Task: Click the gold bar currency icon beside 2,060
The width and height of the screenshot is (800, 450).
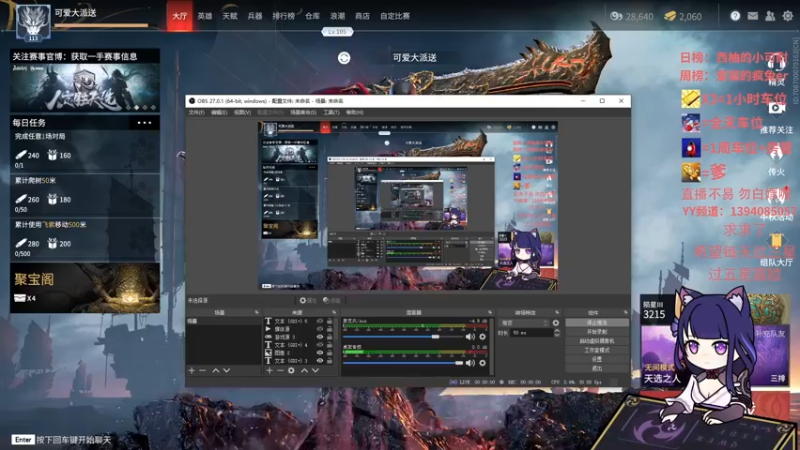Action: 670,16
